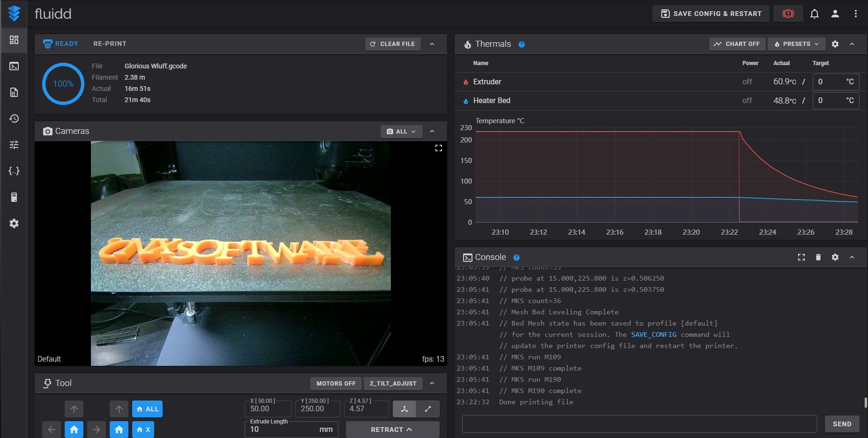Click the 100% print progress circle
868x438 pixels.
click(63, 84)
